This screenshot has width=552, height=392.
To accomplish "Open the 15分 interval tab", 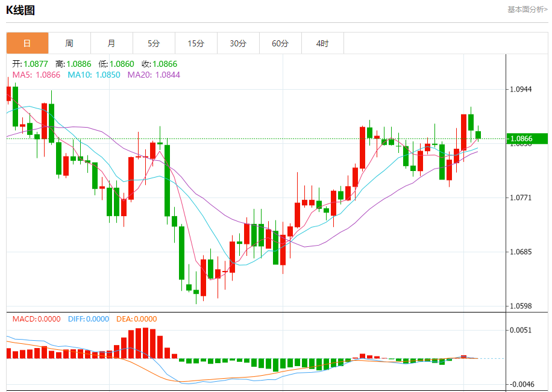I will [196, 43].
